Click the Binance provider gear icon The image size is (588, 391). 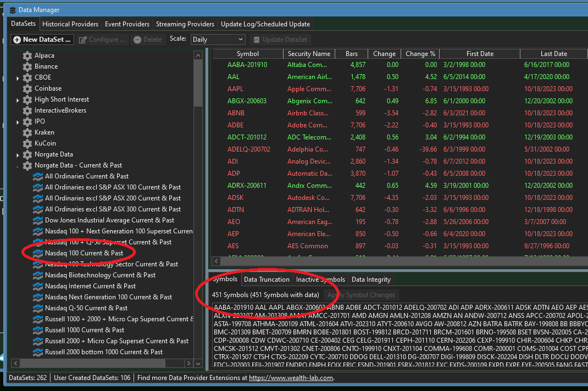click(27, 66)
